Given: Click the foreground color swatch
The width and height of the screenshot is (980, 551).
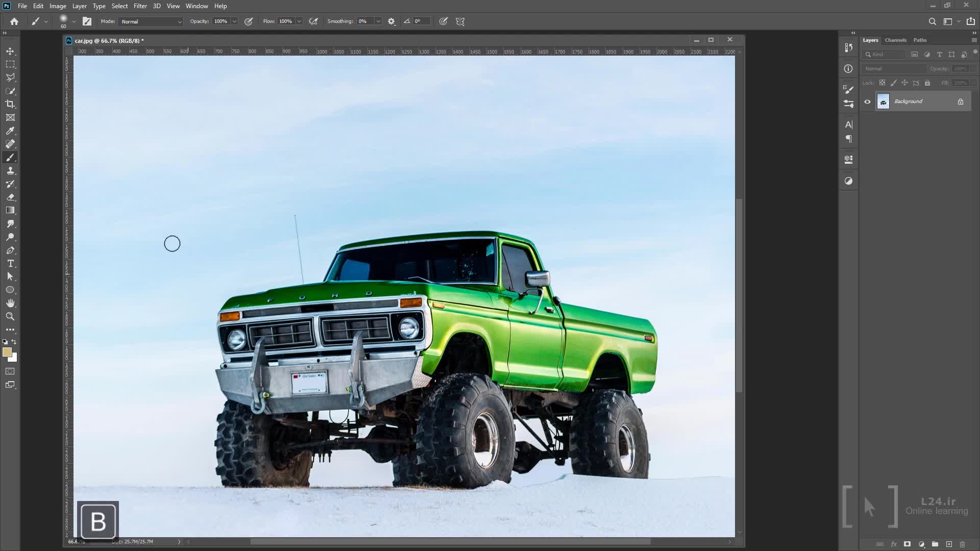Looking at the screenshot, I should [7, 352].
